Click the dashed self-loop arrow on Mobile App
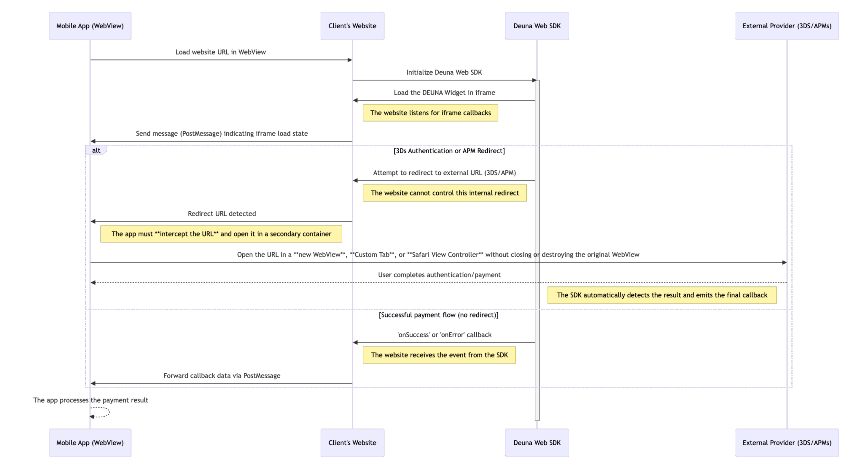This screenshot has height=470, width=868. click(x=100, y=412)
